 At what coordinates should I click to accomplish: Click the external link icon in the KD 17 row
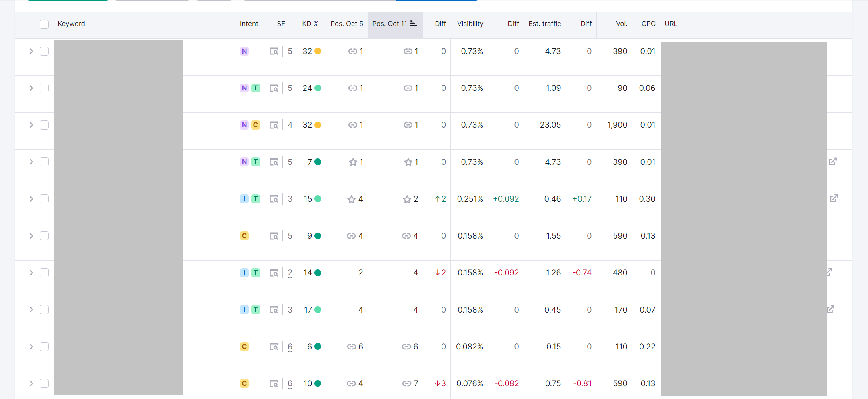tap(831, 309)
